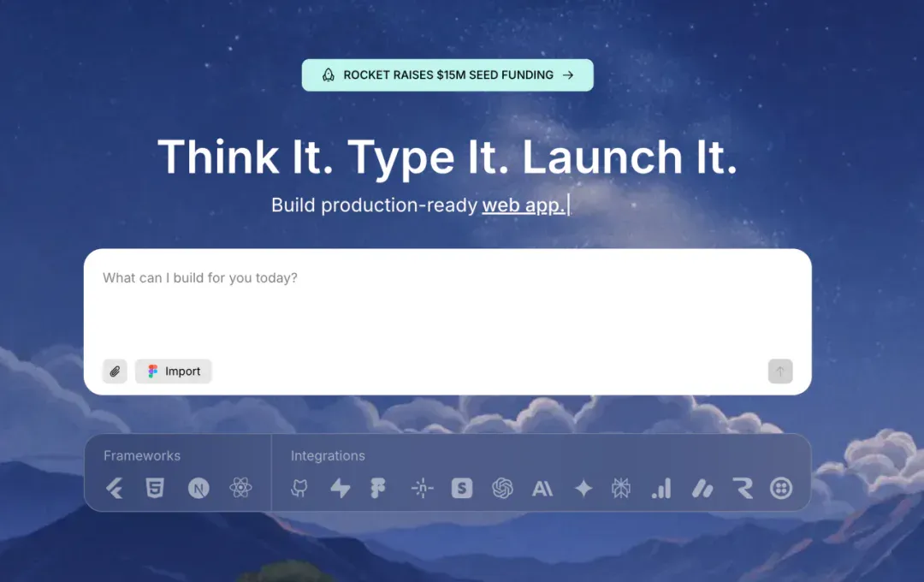Image resolution: width=924 pixels, height=582 pixels.
Task: Click the underlined 'web app.' text
Action: 524,205
